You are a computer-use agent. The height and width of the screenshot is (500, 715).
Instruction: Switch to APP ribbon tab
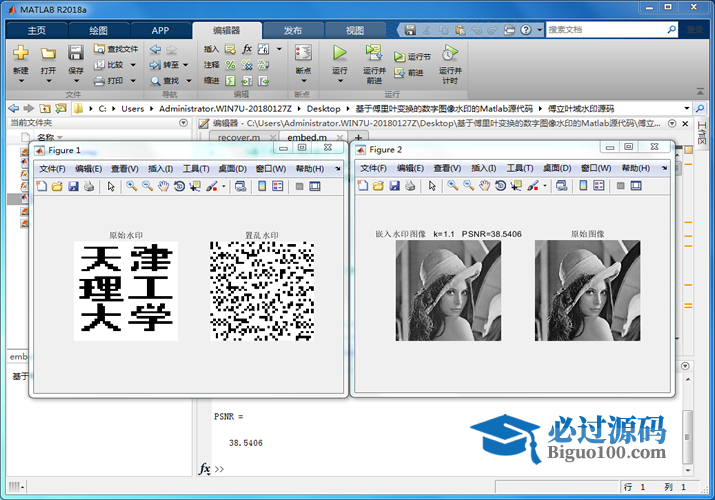[x=160, y=31]
